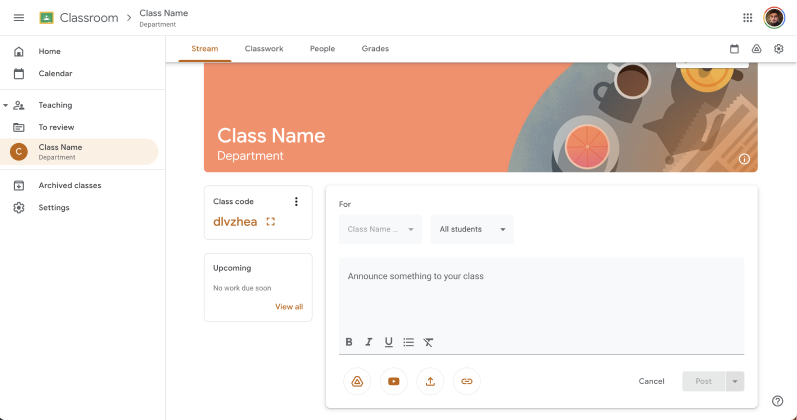
Task: Open class Drive folder icon in header
Action: [756, 49]
